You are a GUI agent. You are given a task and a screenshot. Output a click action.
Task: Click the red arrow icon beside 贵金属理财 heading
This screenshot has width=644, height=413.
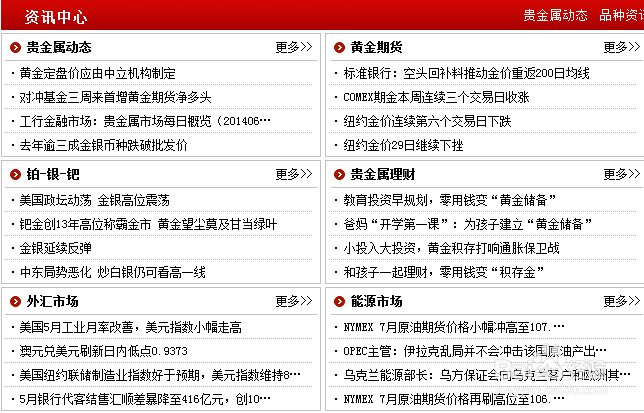tap(339, 174)
